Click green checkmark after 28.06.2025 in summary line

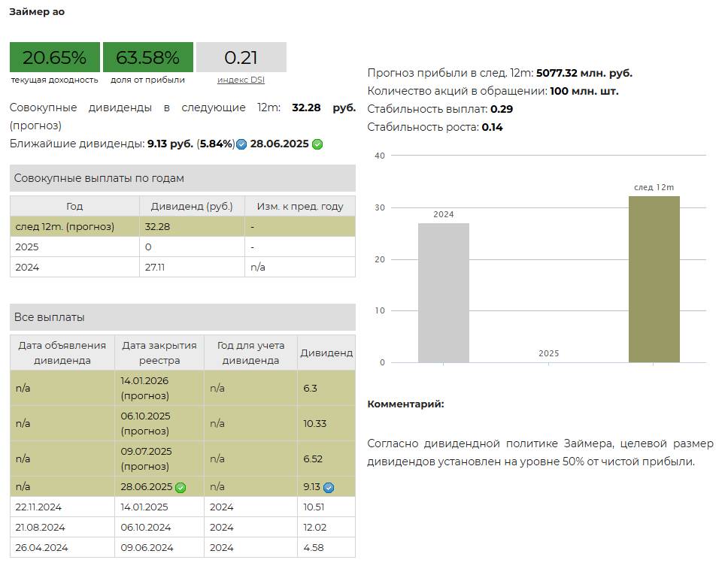(x=317, y=144)
